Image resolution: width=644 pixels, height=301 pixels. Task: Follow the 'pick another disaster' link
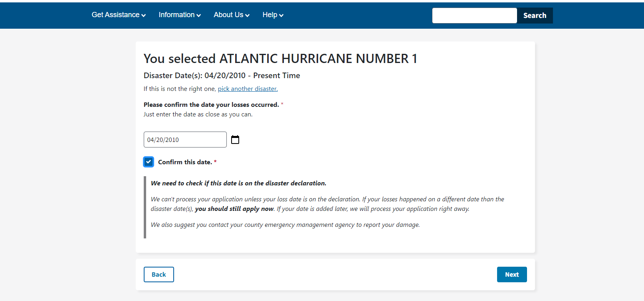[248, 89]
